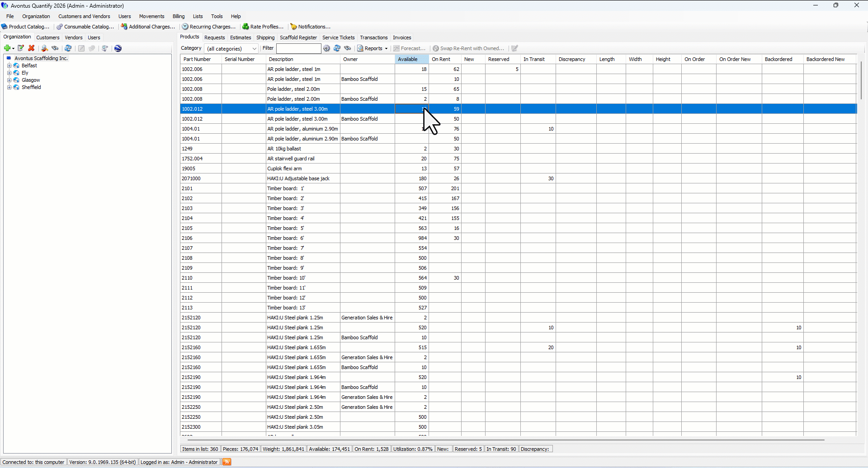Viewport: 868px width, 468px height.
Task: Click the filter settings gear icon
Action: [x=327, y=48]
